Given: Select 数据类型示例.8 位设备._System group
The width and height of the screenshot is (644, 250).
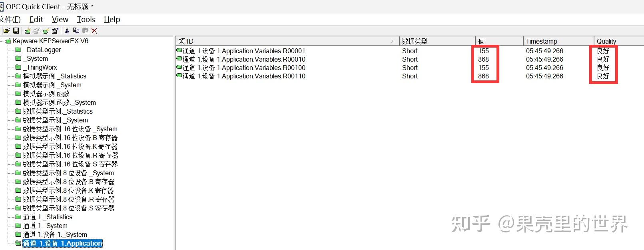Looking at the screenshot, I should [68, 173].
